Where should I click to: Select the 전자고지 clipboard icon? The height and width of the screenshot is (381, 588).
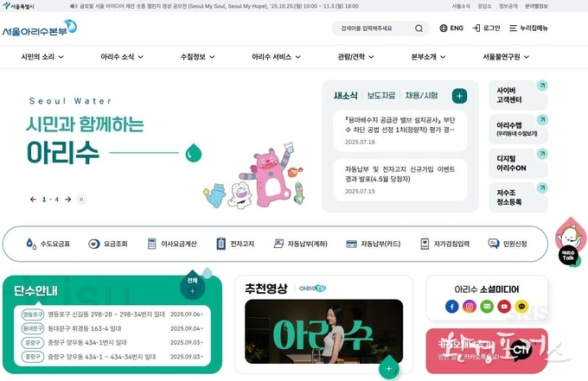pyautogui.click(x=220, y=244)
